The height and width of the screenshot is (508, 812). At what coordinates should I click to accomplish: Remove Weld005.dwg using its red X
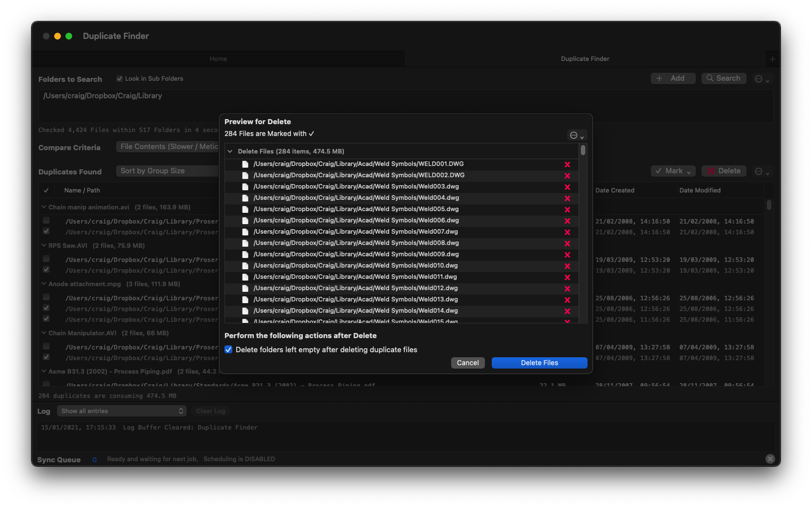[x=567, y=209]
